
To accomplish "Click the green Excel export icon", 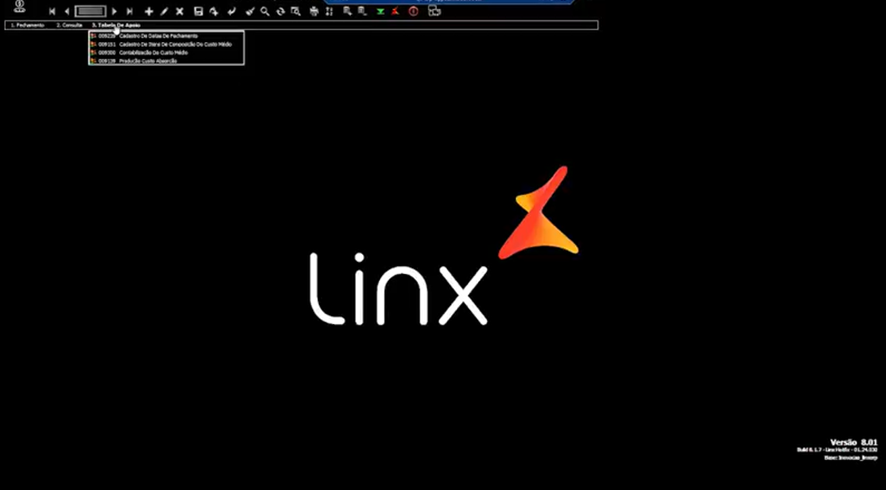I will click(381, 11).
